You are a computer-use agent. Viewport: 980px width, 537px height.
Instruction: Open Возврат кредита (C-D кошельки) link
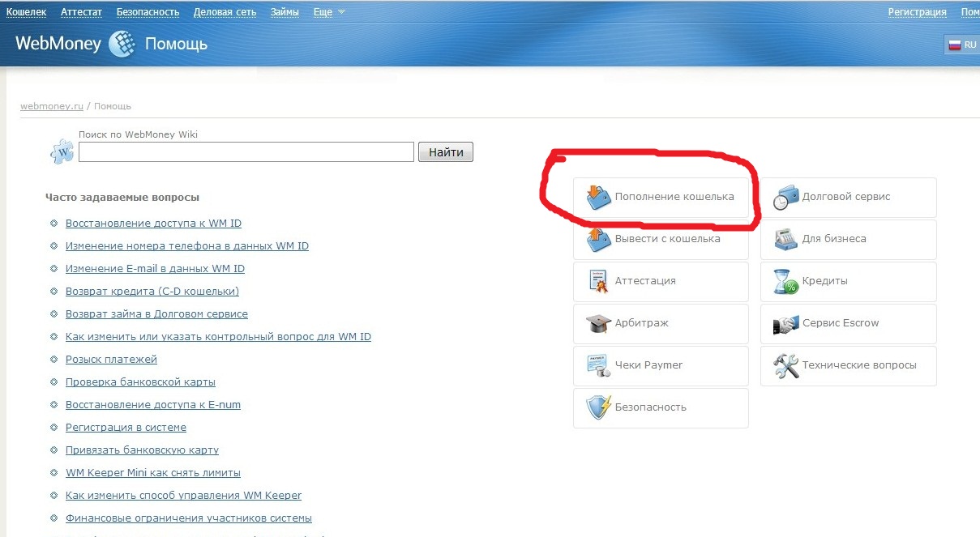(x=152, y=292)
